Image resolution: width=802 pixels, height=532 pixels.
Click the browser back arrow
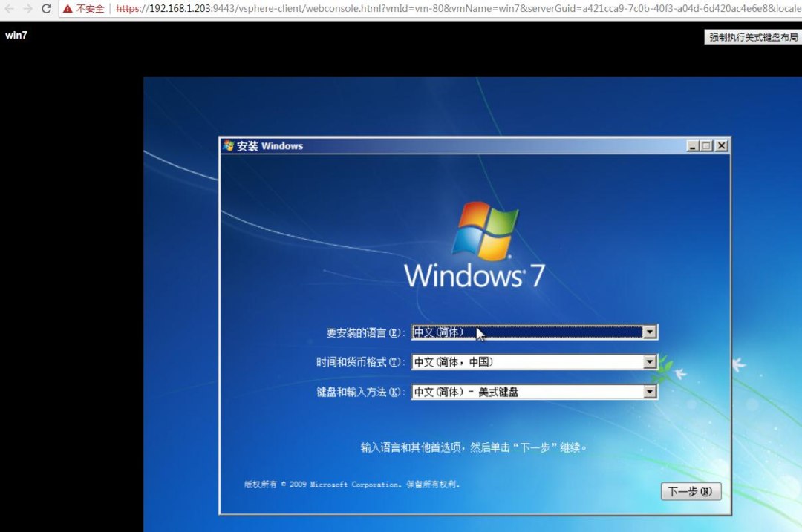(9, 9)
